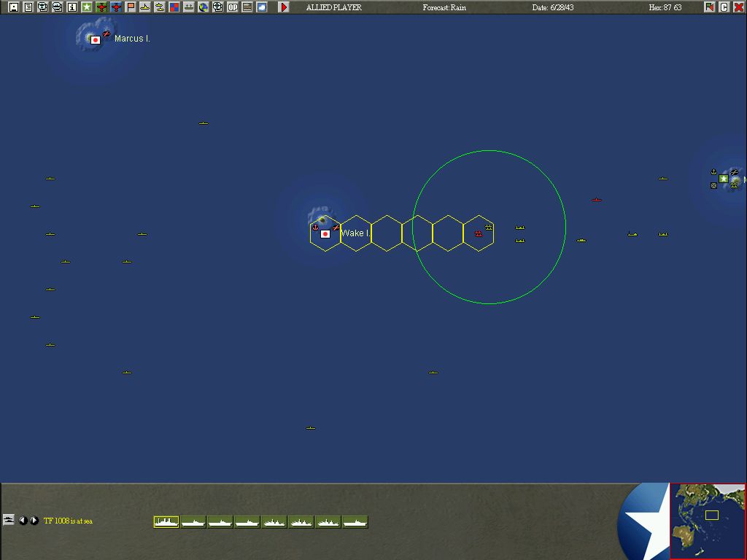This screenshot has height=560, width=747.
Task: Click the 'Marcus I.' map label
Action: (132, 39)
